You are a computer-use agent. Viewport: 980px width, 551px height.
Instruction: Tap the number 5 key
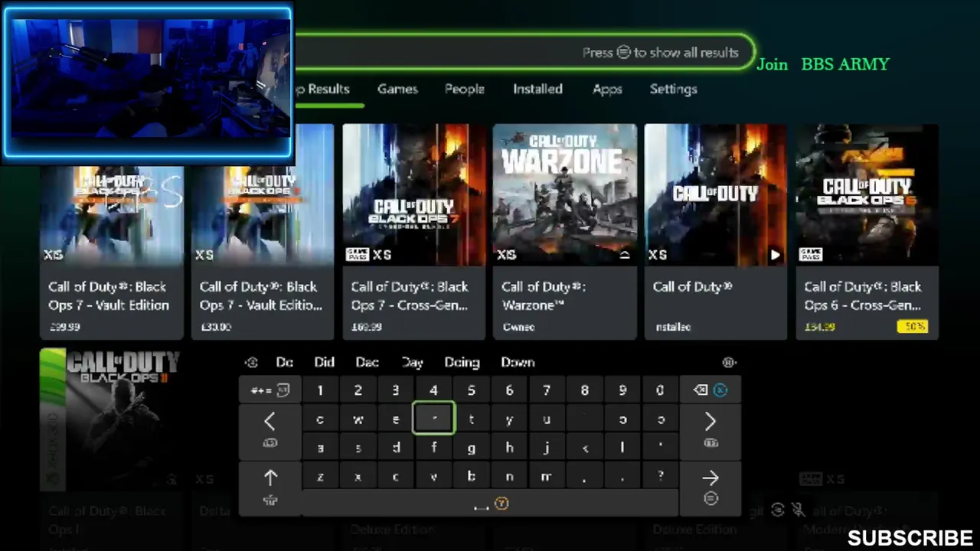[x=471, y=390]
